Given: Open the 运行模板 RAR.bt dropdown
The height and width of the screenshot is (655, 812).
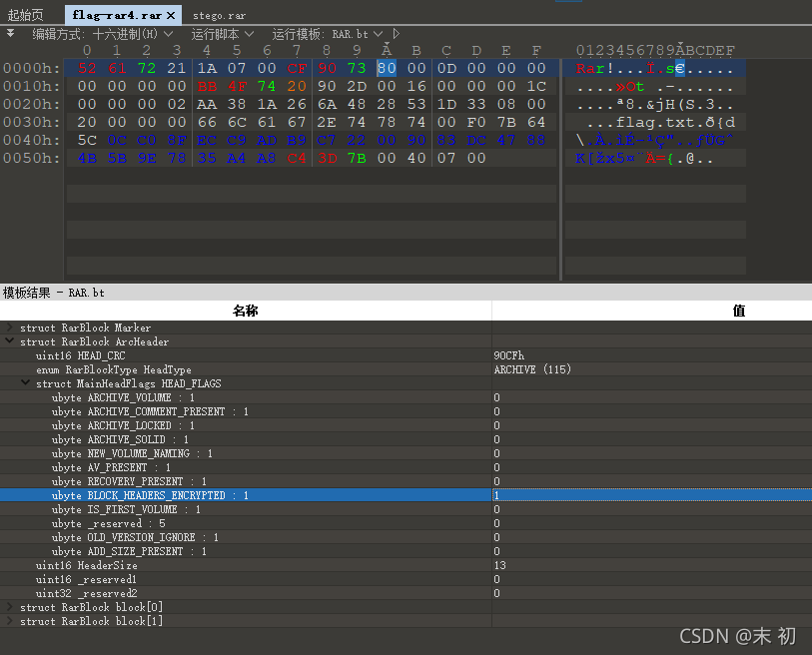Looking at the screenshot, I should click(x=328, y=34).
